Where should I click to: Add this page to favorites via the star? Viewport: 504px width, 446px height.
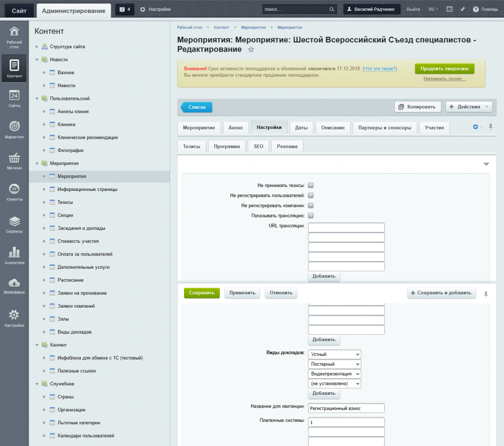tap(251, 49)
